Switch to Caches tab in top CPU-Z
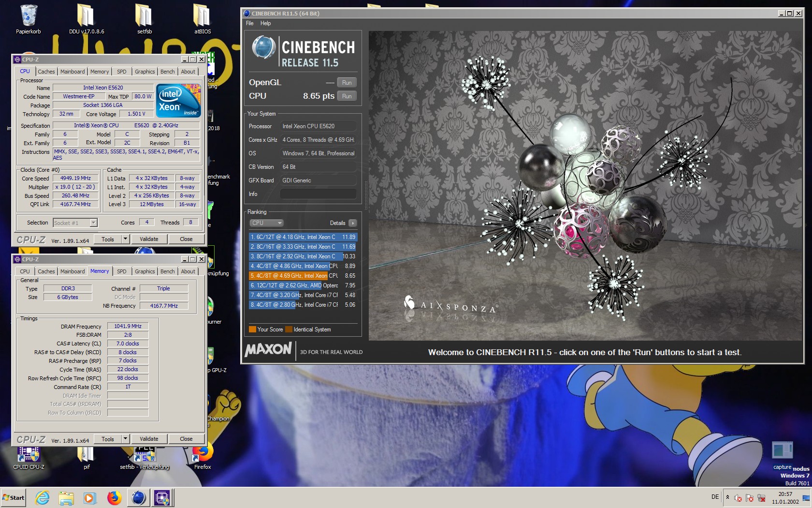This screenshot has height=508, width=812. [x=46, y=72]
